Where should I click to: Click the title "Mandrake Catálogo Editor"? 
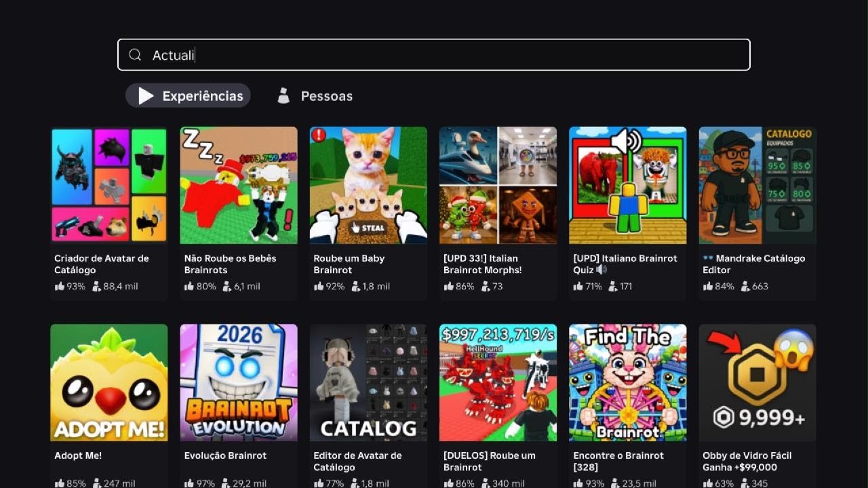click(x=754, y=264)
